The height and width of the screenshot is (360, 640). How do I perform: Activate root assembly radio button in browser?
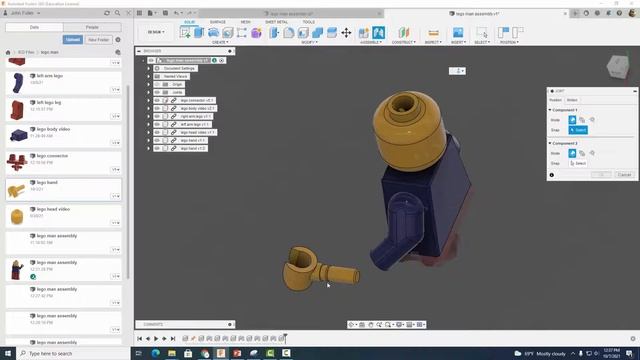[x=222, y=60]
